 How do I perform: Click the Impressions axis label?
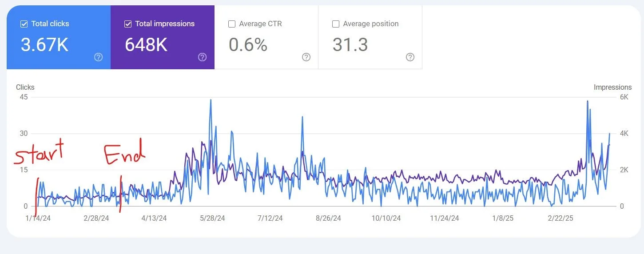coord(612,87)
